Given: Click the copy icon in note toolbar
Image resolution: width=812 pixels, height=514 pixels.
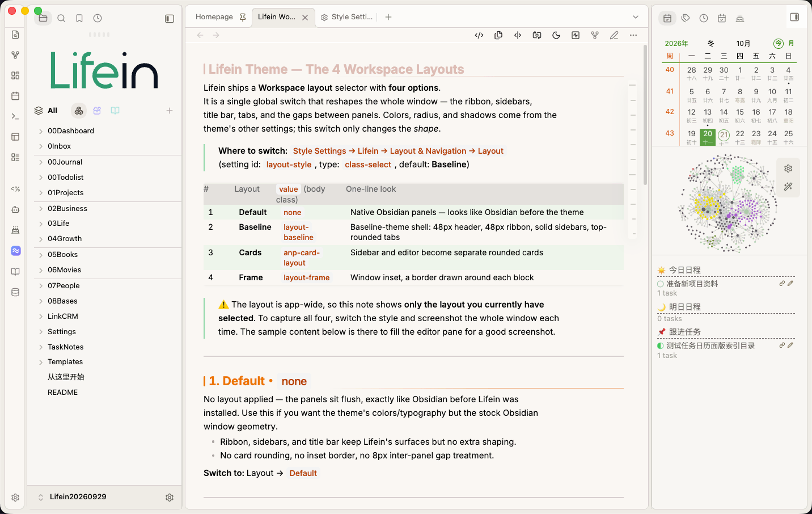Looking at the screenshot, I should click(x=498, y=35).
